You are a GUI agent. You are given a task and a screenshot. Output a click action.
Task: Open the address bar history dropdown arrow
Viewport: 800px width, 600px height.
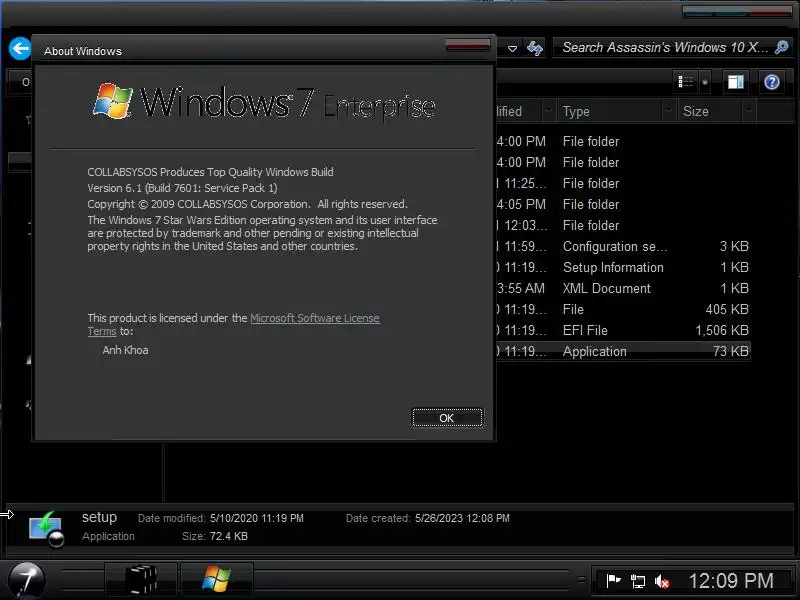[512, 48]
